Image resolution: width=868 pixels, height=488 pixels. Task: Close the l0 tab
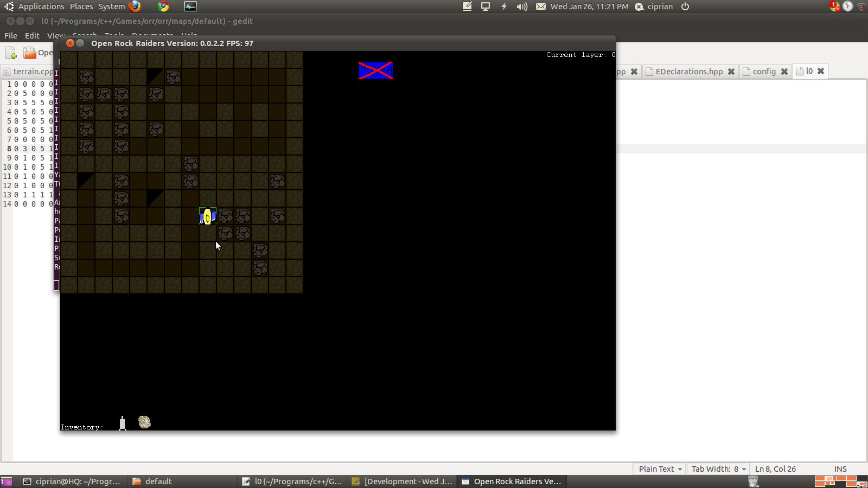coord(821,71)
